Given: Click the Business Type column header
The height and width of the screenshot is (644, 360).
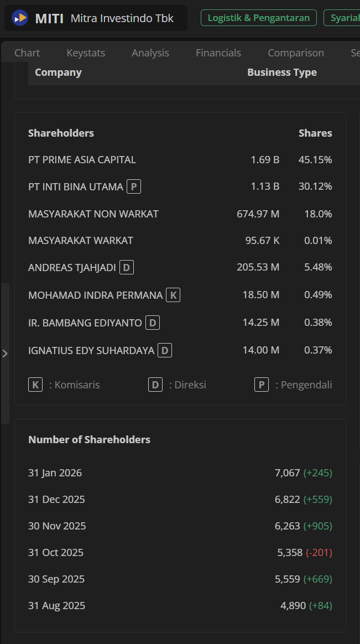Looking at the screenshot, I should 282,72.
